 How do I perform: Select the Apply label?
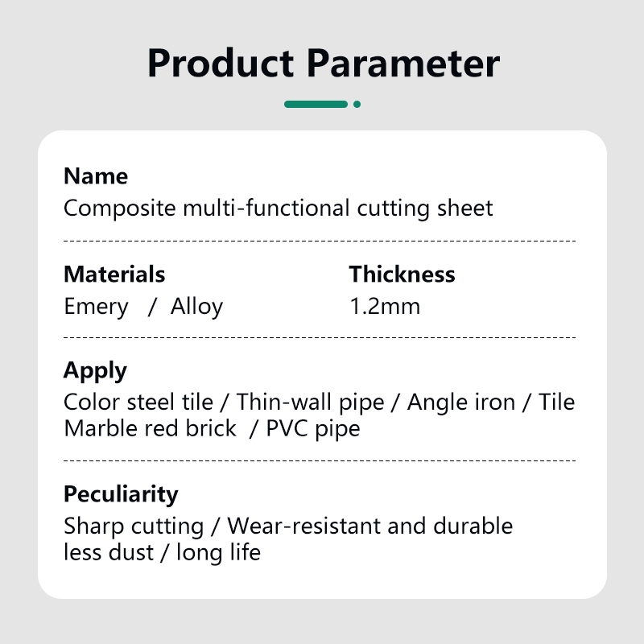click(x=95, y=372)
